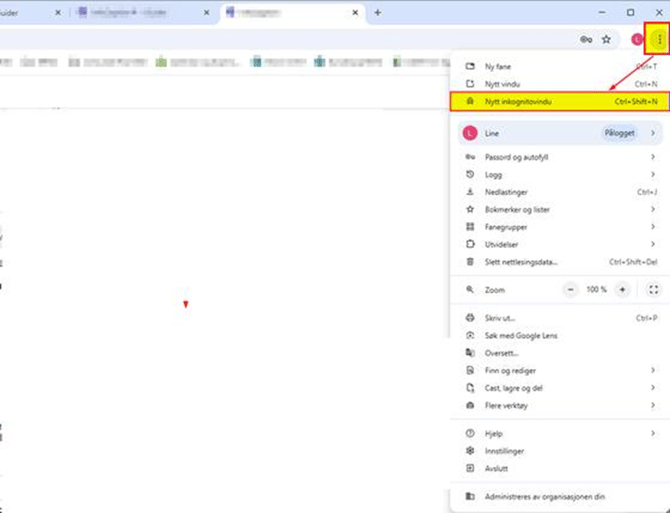Click Administreres av organisasjonen din notice

[x=545, y=496]
